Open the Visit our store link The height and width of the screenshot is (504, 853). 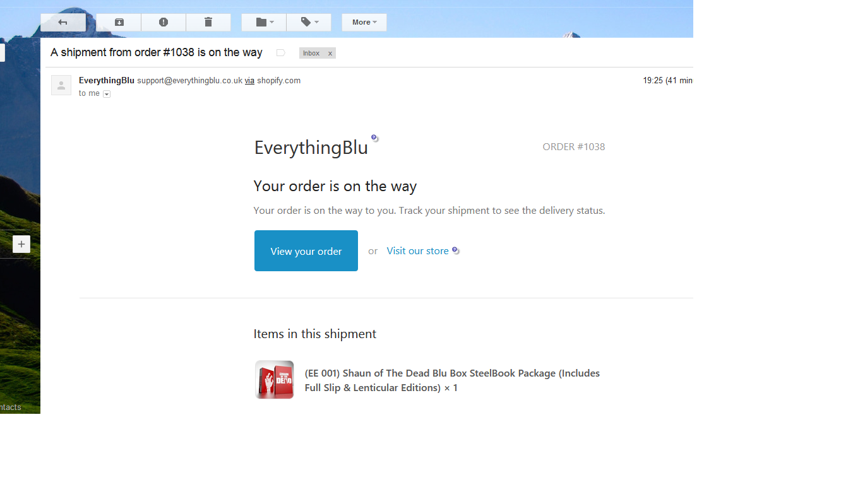[x=418, y=251]
